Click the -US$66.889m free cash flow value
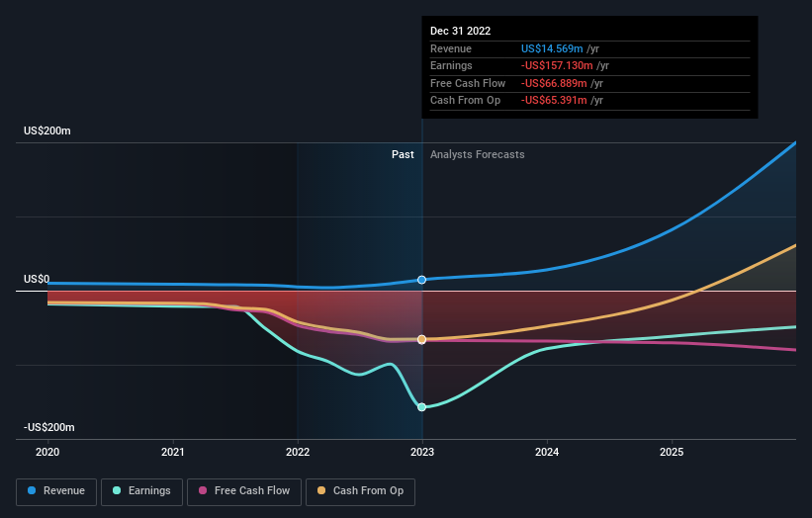Viewport: 812px width, 518px height. click(x=554, y=83)
